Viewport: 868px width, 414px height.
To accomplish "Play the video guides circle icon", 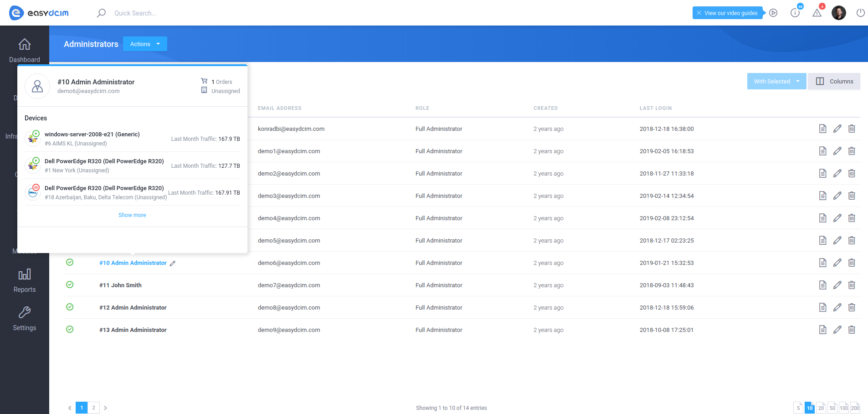I will point(773,13).
